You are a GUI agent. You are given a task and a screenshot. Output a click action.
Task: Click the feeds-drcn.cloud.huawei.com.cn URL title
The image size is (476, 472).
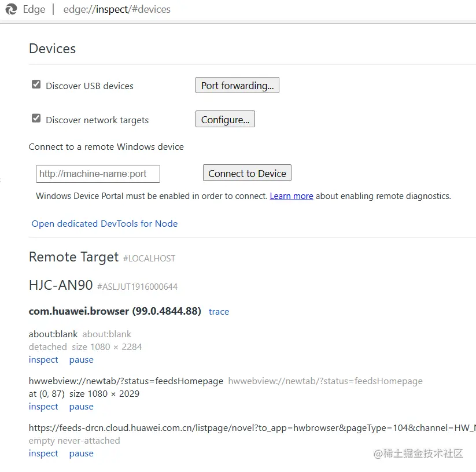coord(252,427)
